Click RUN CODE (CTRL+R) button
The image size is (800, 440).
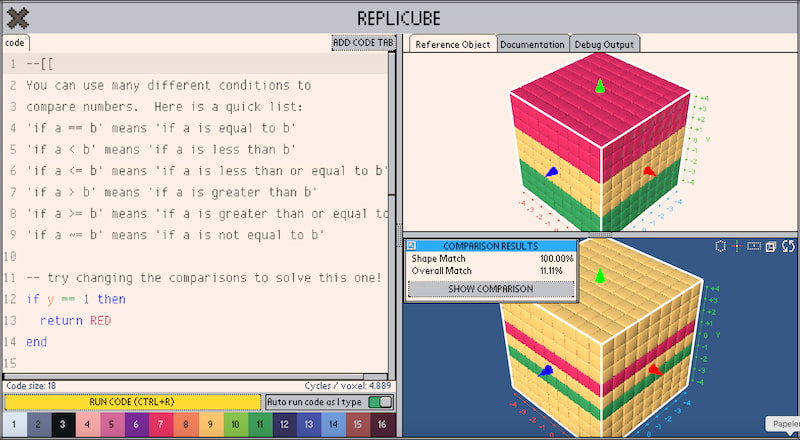[132, 402]
